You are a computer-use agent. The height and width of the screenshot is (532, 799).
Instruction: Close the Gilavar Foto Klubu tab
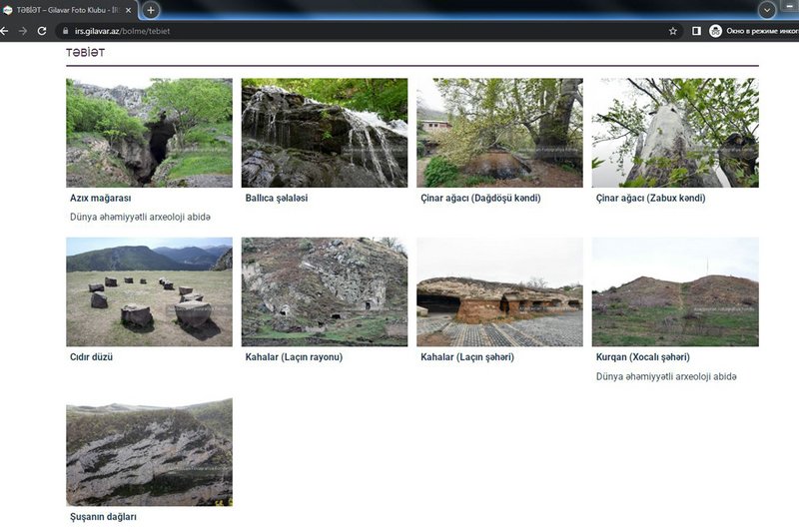[x=128, y=10]
